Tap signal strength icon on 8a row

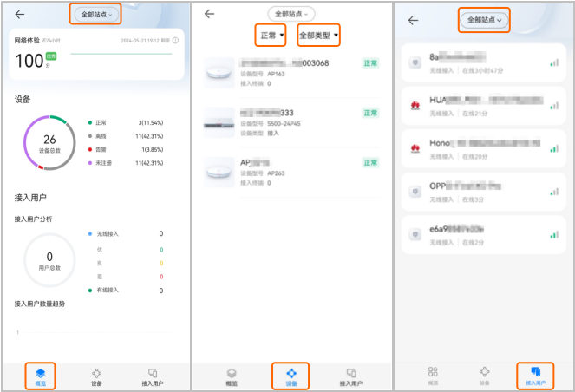(554, 62)
